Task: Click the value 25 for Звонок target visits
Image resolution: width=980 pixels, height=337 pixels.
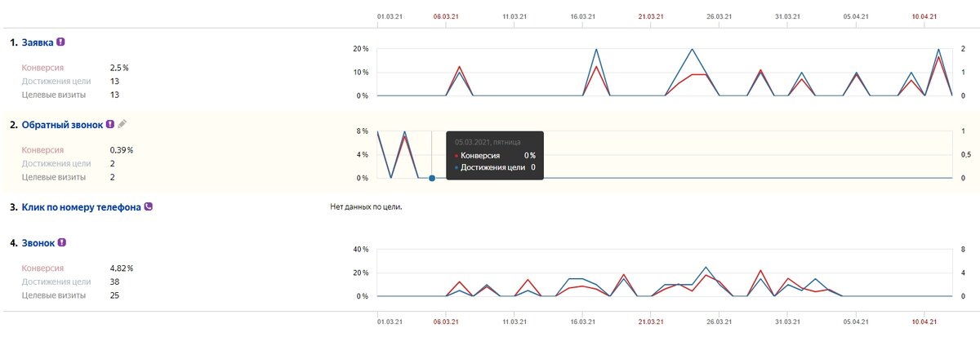Action: pos(114,295)
